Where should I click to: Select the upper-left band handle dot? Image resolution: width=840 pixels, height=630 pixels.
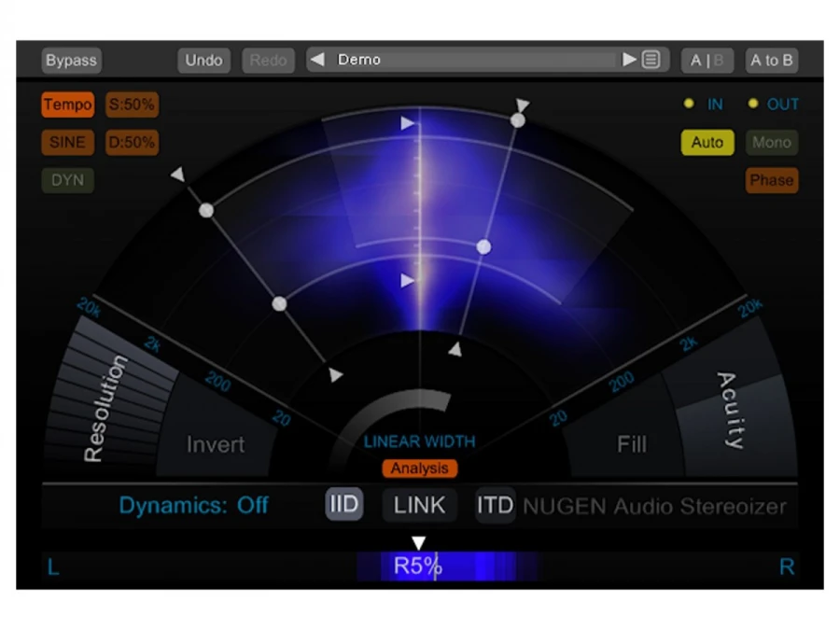coord(206,211)
